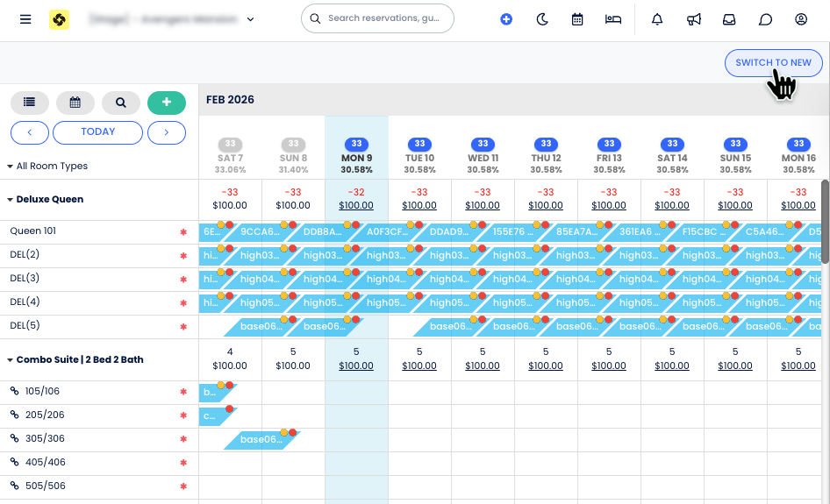
Task: Click the Switch to New button
Action: pos(773,63)
